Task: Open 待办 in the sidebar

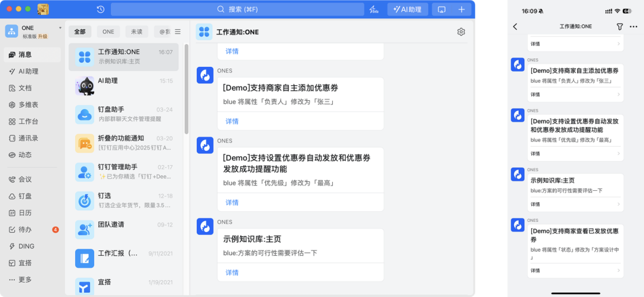Action: 32,230
